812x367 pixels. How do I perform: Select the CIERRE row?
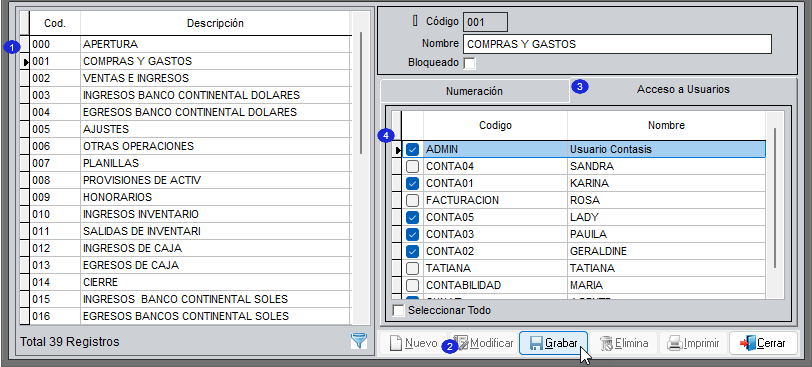click(190, 282)
